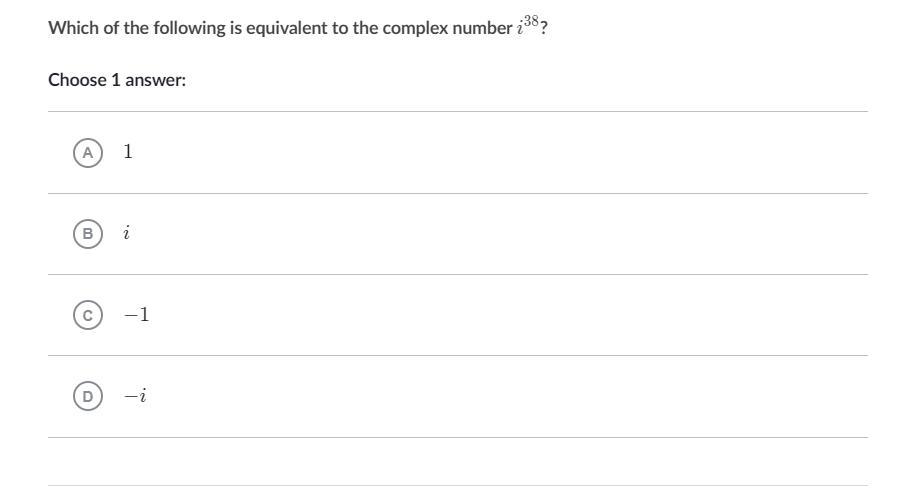Click the 'Choose 1 answer:' label
The height and width of the screenshot is (503, 903).
click(117, 80)
